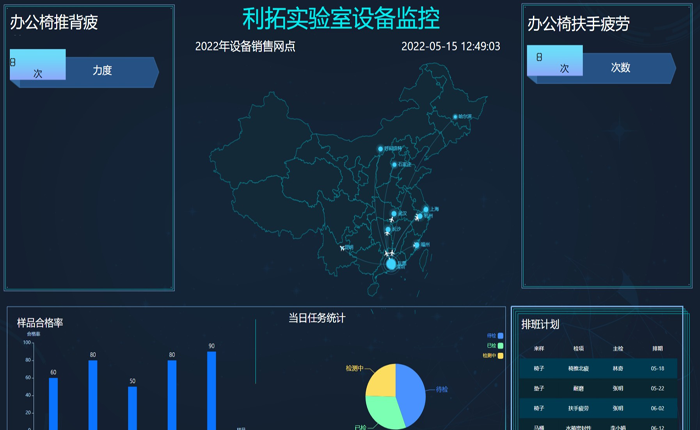Select the Kunming airplane icon on map
The width and height of the screenshot is (700, 430).
coord(343,247)
